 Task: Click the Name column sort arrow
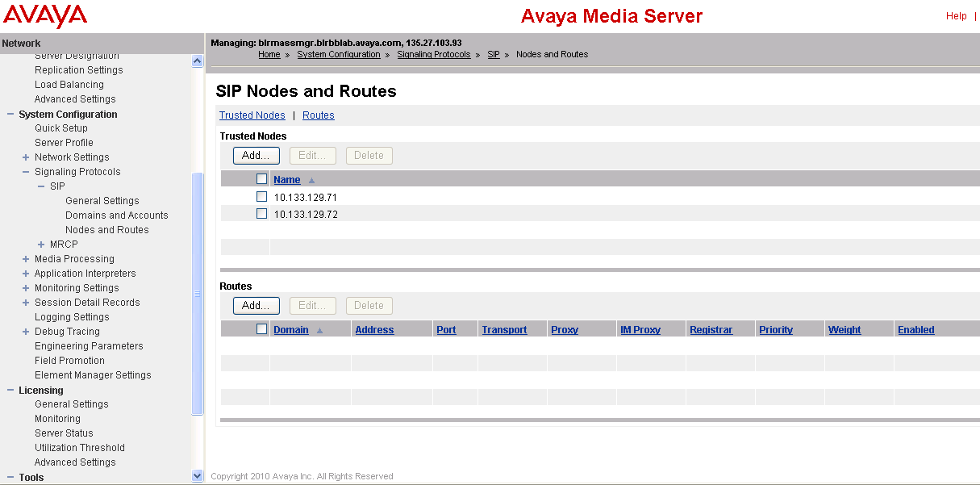[311, 181]
